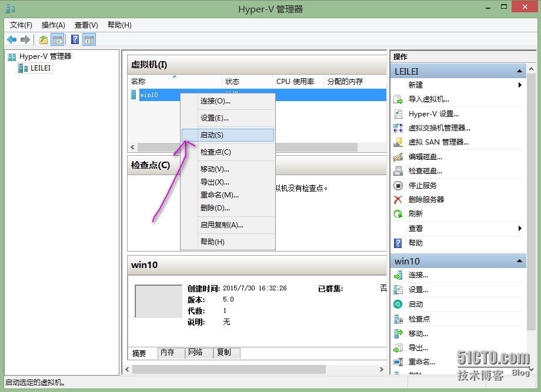
Task: Click the win10 Export icon (导出)
Action: coord(398,348)
